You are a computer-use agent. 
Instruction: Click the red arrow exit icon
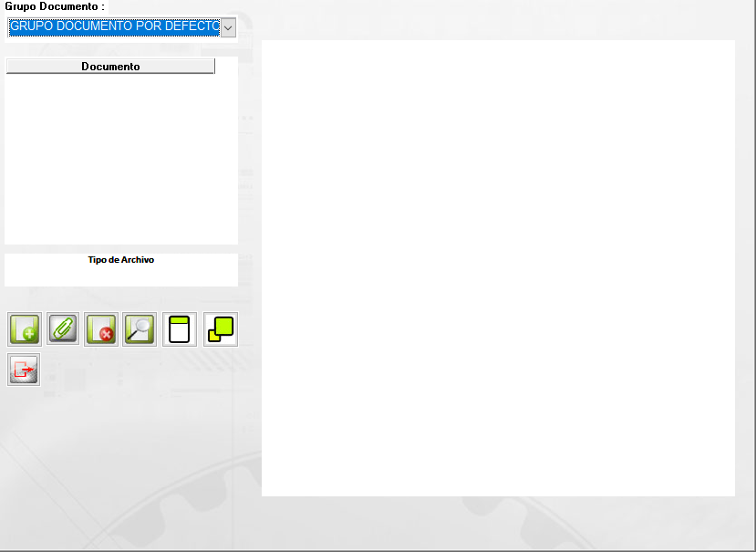click(24, 370)
